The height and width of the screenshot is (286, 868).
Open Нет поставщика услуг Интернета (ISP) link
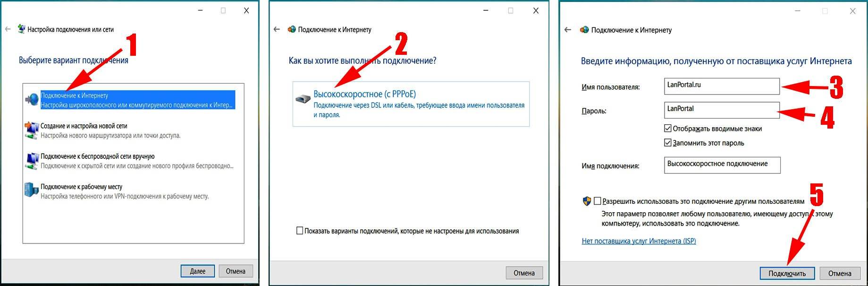click(639, 241)
